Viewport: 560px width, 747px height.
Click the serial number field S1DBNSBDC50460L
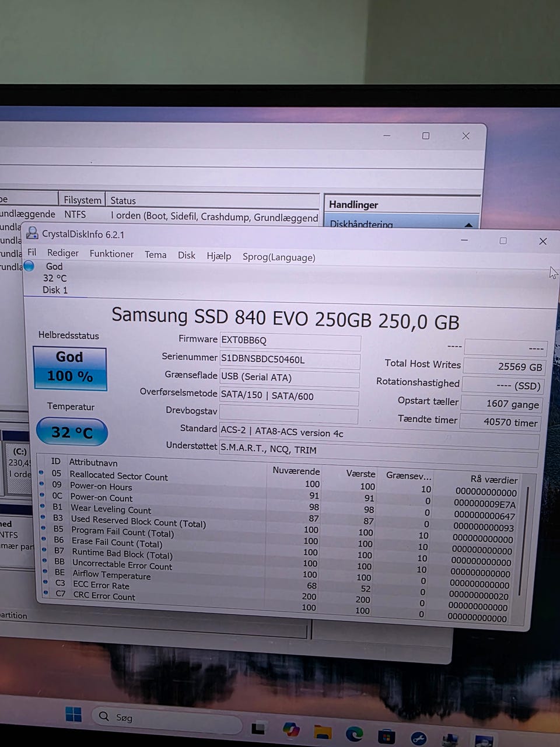289,359
